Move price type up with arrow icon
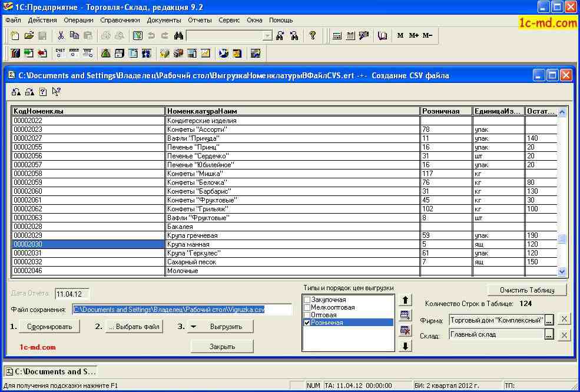 [x=405, y=300]
